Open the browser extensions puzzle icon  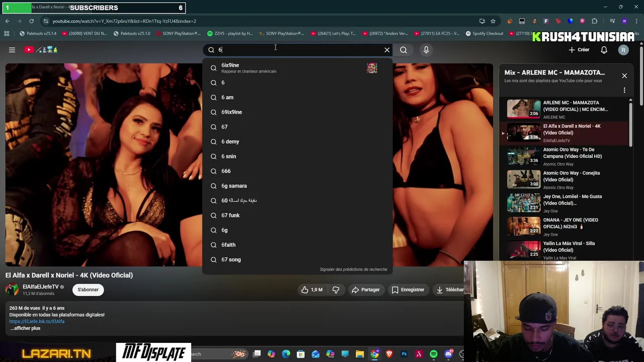(594, 21)
